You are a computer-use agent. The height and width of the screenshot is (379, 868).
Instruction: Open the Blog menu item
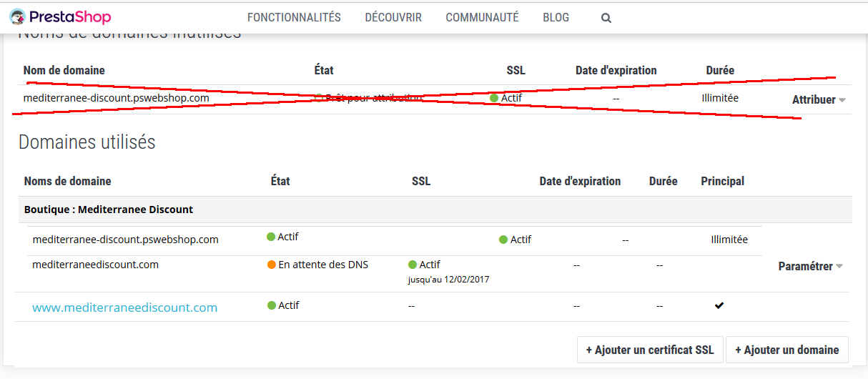(556, 17)
